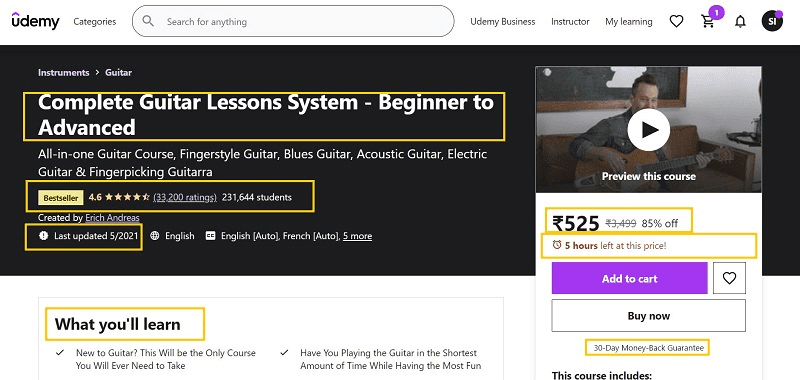Click the closed captions icon
The image size is (800, 380).
pos(210,236)
